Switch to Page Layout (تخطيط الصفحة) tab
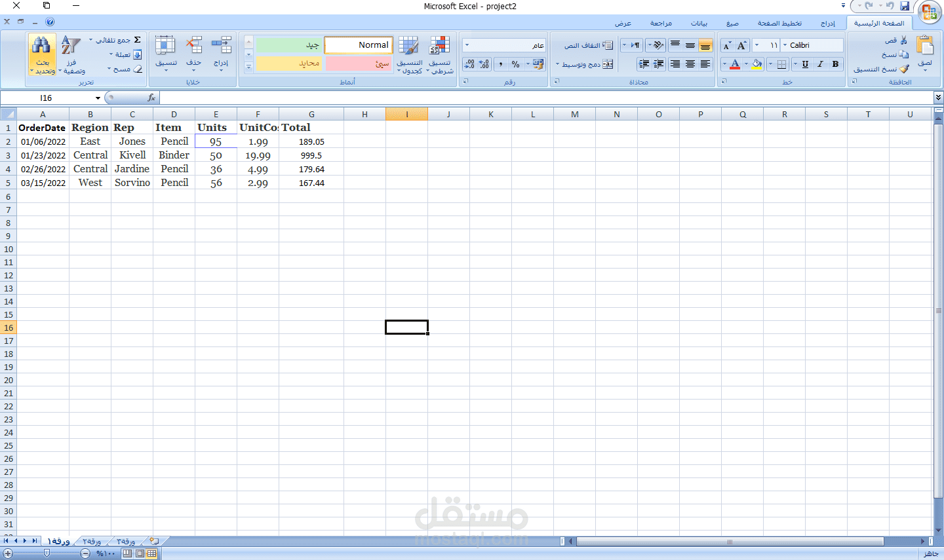Viewport: 944px width, 560px height. pos(779,24)
